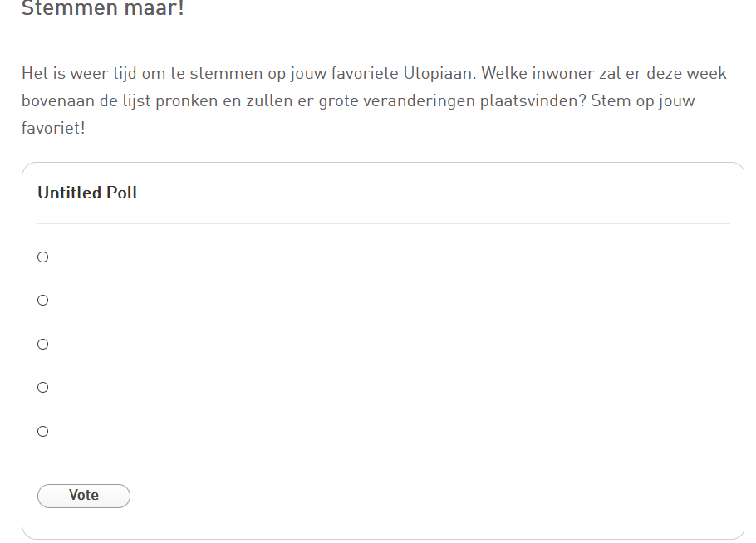756x543 pixels.
Task: Click the "Untitled Poll" title
Action: 88,193
